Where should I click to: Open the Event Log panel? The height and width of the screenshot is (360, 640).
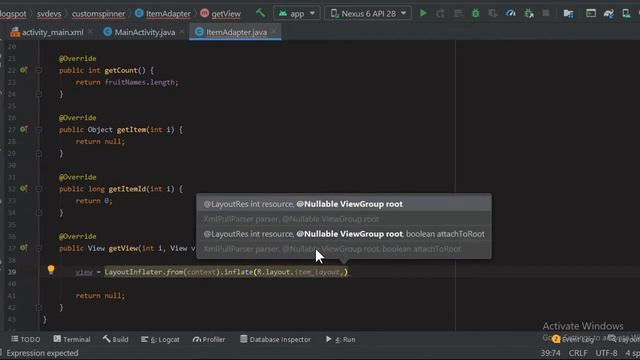pos(573,339)
